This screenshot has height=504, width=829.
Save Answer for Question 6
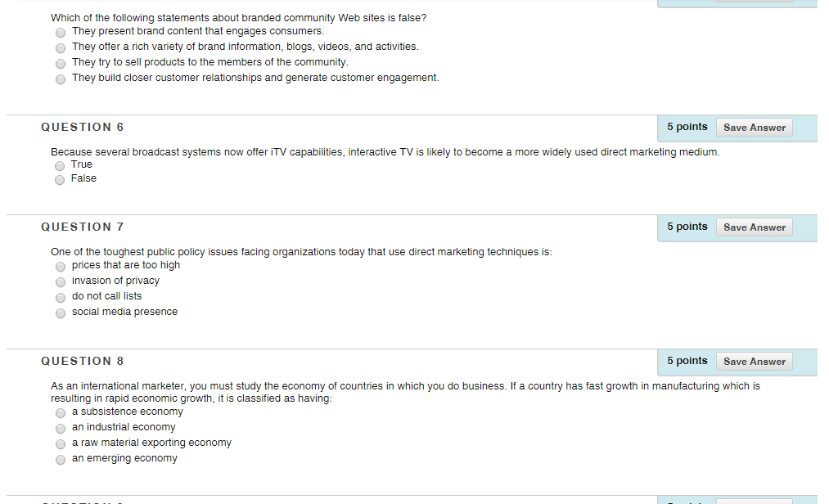(x=754, y=128)
